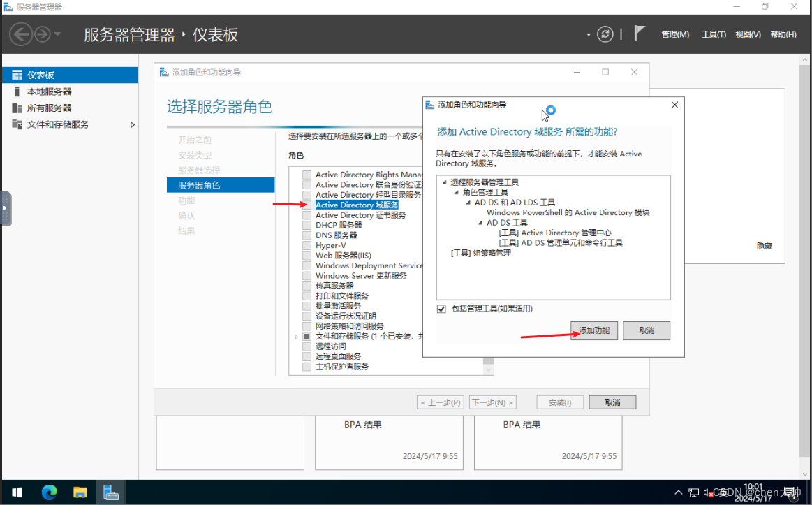Show hidden tray icons chevron
The image size is (812, 505).
tap(679, 492)
